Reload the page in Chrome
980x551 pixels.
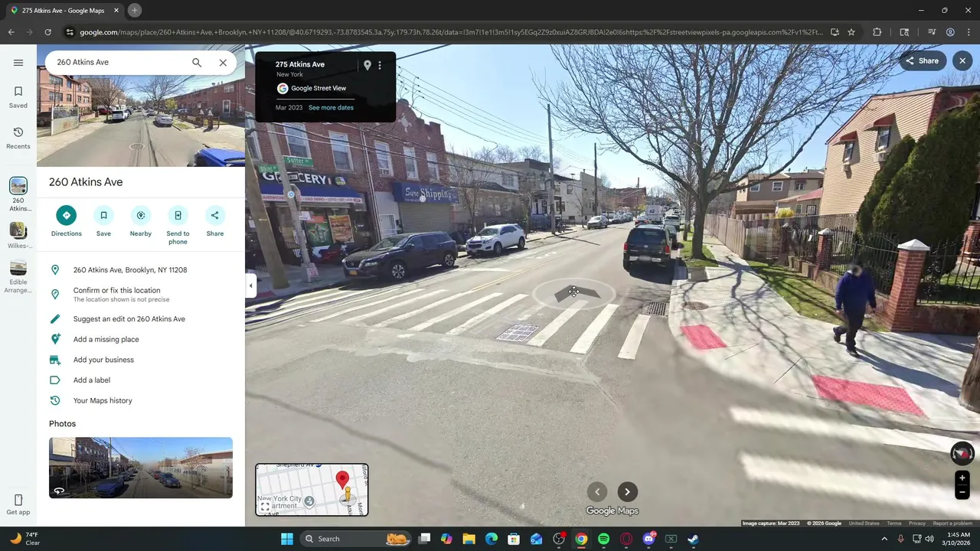47,32
